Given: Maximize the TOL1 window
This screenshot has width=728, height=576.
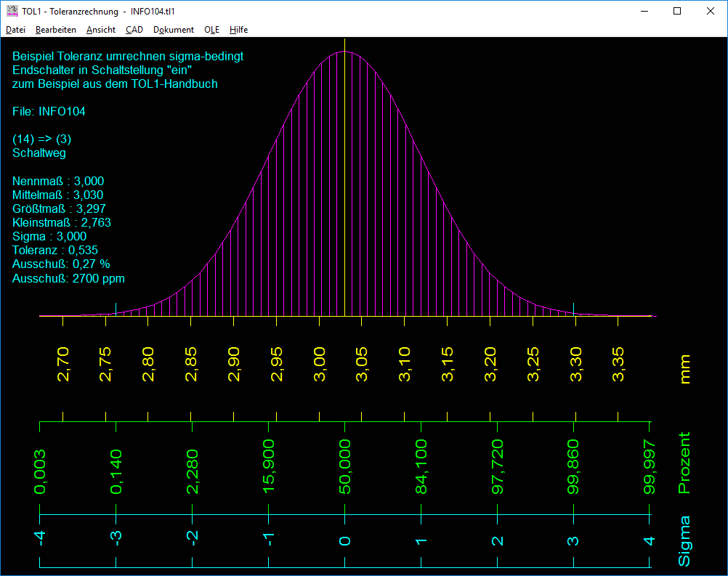Looking at the screenshot, I should tap(676, 12).
